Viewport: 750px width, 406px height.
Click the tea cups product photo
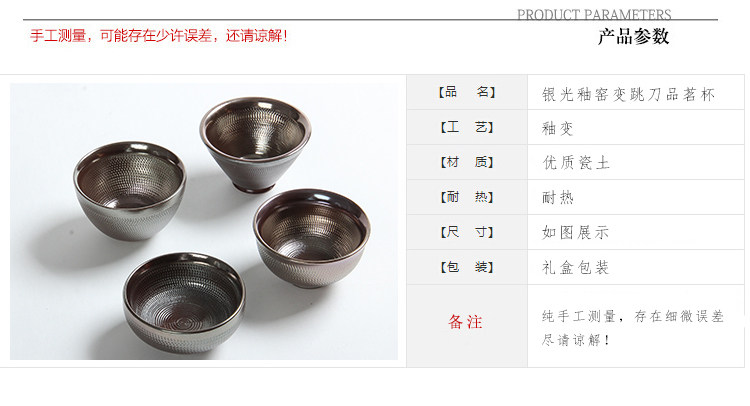pyautogui.click(x=204, y=221)
